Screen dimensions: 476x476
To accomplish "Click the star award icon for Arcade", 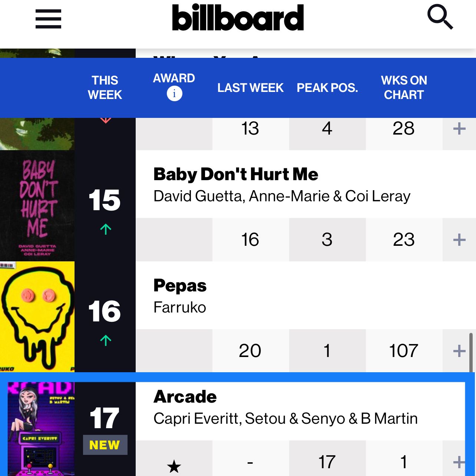I will click(x=174, y=466).
